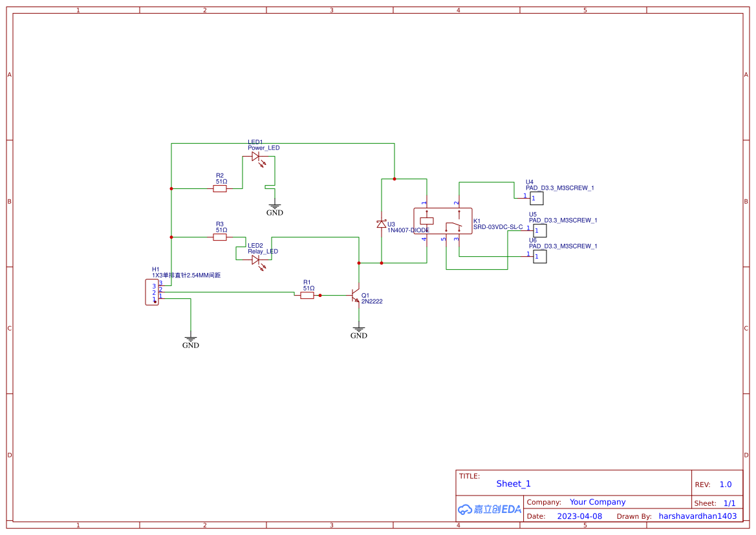Click the JLCEDA logo in title block
The width and height of the screenshot is (756, 535).
[x=488, y=509]
